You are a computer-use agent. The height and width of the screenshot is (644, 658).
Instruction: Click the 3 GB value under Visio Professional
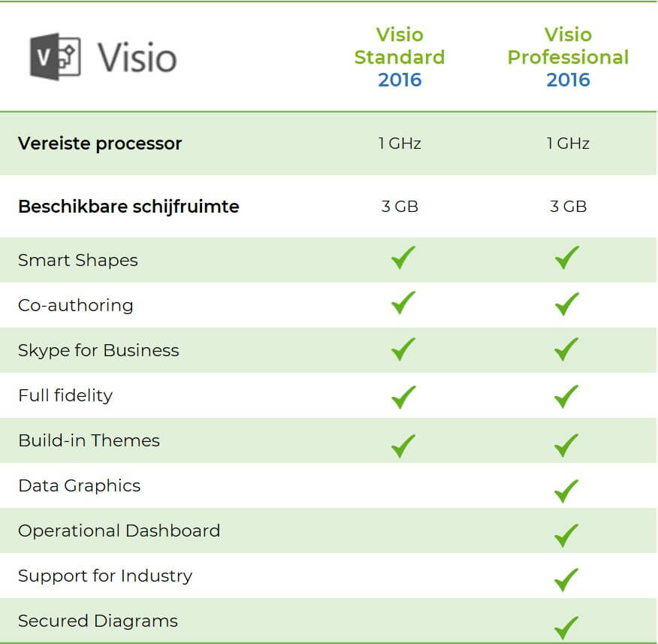tap(568, 207)
